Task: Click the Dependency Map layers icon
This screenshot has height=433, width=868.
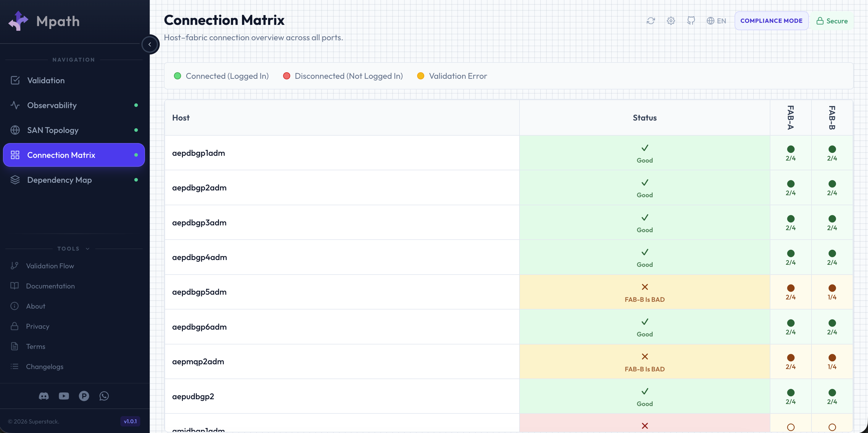Action: 15,180
